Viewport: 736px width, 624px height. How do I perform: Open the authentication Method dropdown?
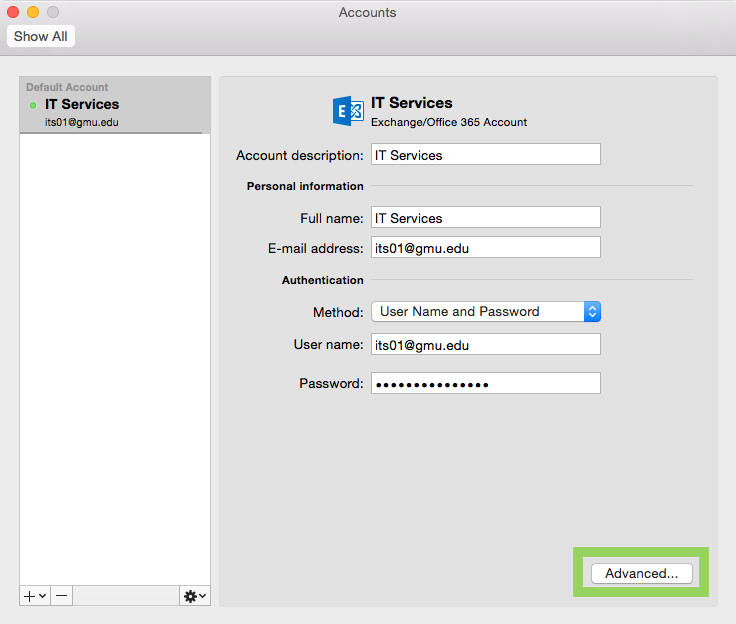485,312
